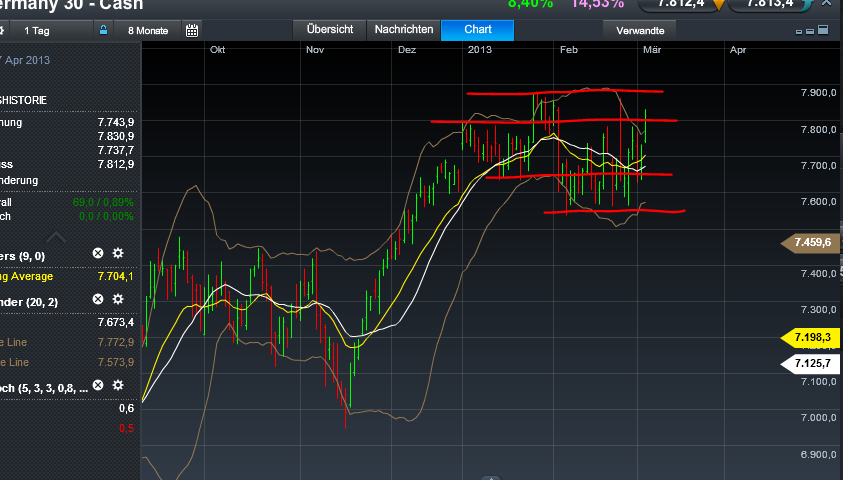Click the pink 14,53% percentage at top
This screenshot has height=480, width=843.
[597, 4]
